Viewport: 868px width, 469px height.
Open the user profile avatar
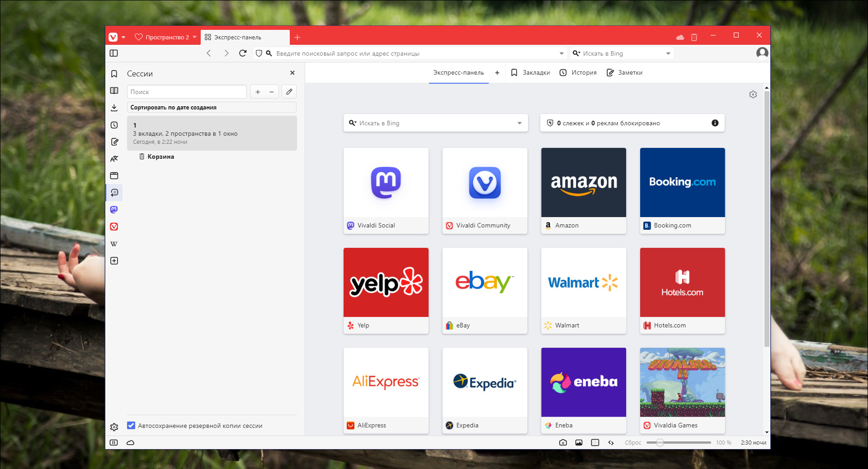(x=762, y=53)
